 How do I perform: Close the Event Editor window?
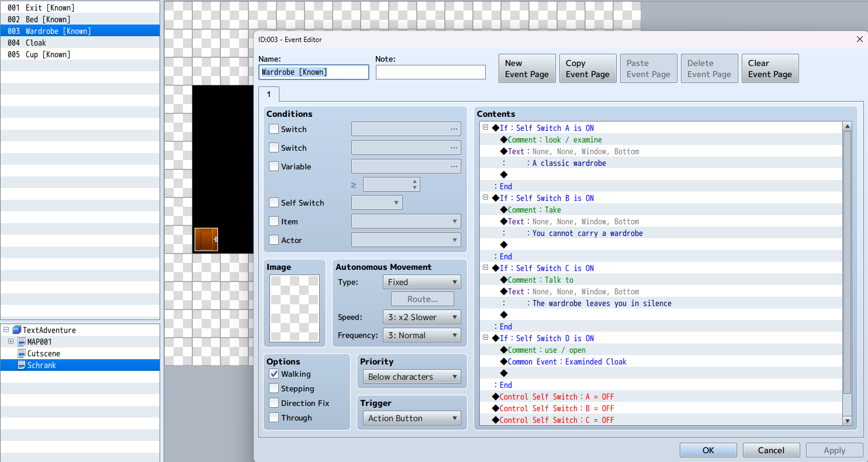859,39
